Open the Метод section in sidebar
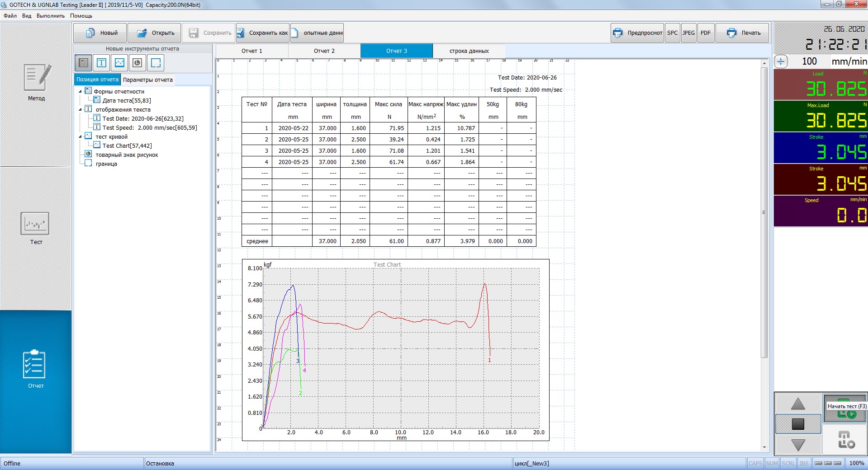 click(x=36, y=95)
